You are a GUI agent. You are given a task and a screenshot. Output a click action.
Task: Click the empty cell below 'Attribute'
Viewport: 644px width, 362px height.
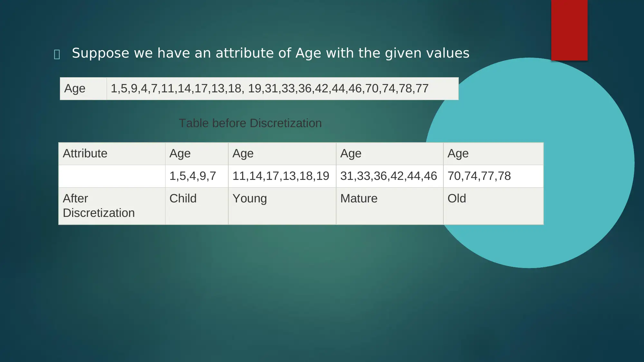[112, 176]
